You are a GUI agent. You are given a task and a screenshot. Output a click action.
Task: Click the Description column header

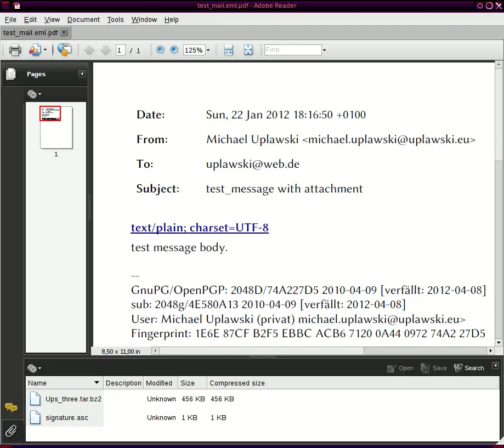(123, 383)
